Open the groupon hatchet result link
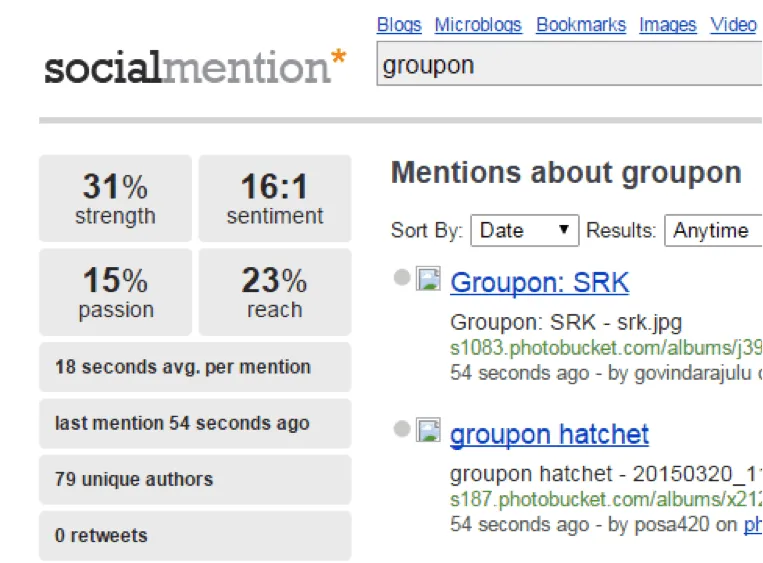The width and height of the screenshot is (763, 563). click(x=549, y=435)
